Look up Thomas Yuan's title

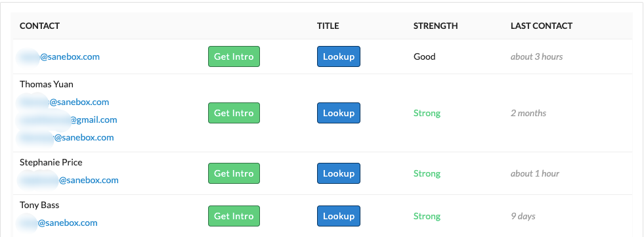coord(339,113)
